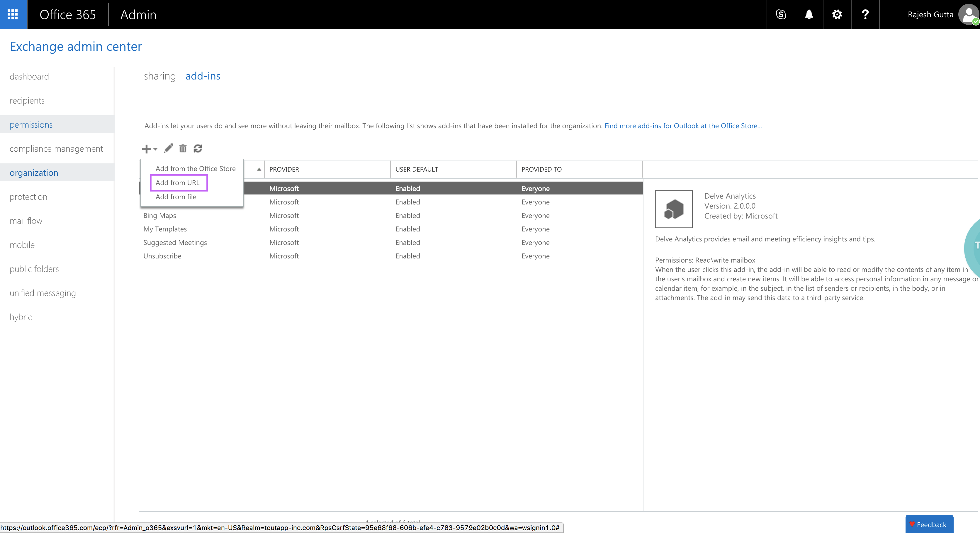Select Add from file option
Screen dimensions: 980x533
(176, 197)
